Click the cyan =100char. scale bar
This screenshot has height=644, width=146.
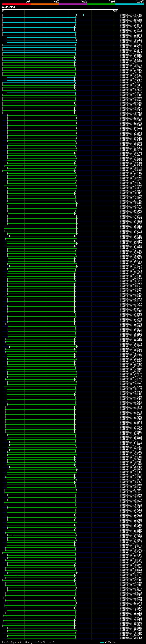(102, 642)
